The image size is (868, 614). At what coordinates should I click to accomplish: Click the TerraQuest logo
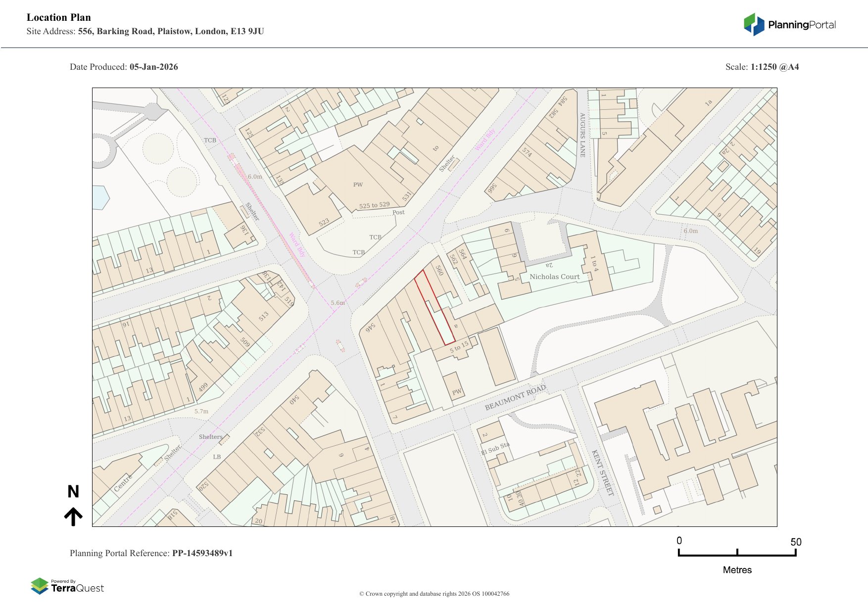[x=67, y=586]
